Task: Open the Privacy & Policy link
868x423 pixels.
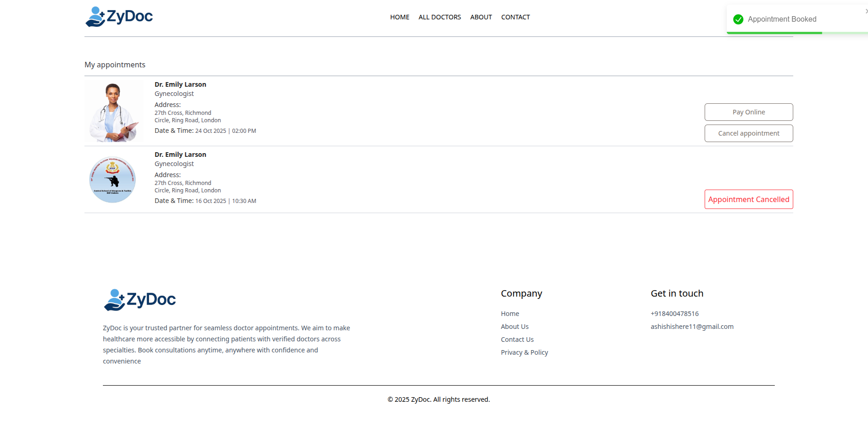Action: pos(524,352)
